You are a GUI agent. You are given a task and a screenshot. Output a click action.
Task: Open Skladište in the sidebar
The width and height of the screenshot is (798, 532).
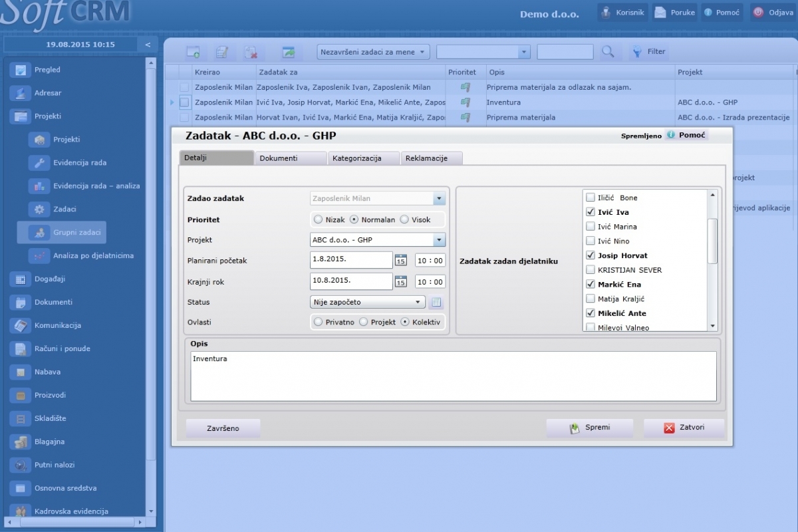(x=50, y=419)
